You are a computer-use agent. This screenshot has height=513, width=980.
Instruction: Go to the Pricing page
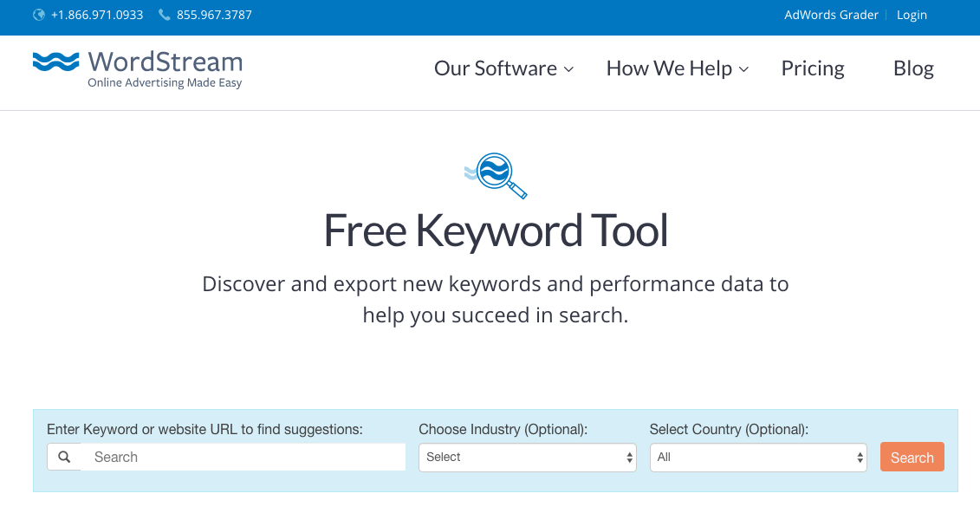pos(813,68)
